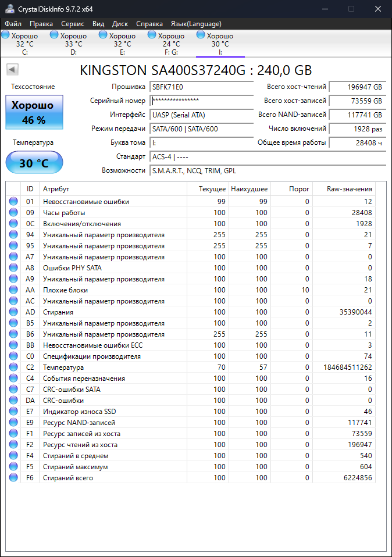
Task: Open the Вид menu
Action: (x=98, y=24)
